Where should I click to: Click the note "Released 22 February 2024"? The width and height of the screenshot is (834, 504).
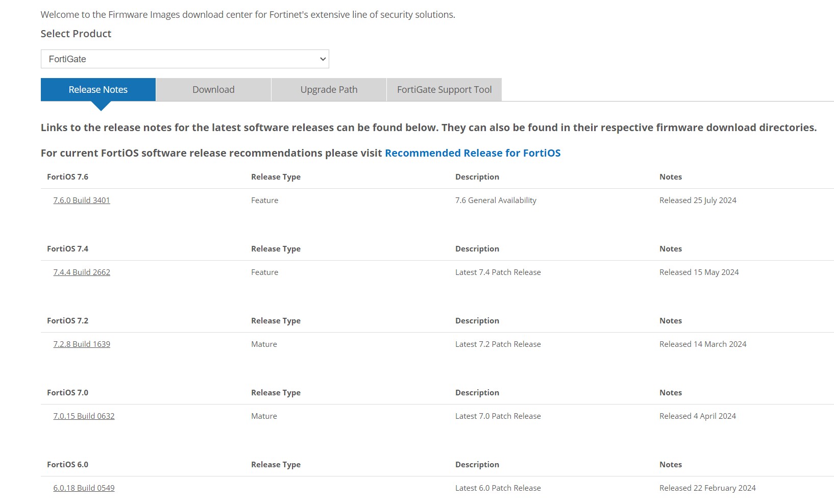707,488
